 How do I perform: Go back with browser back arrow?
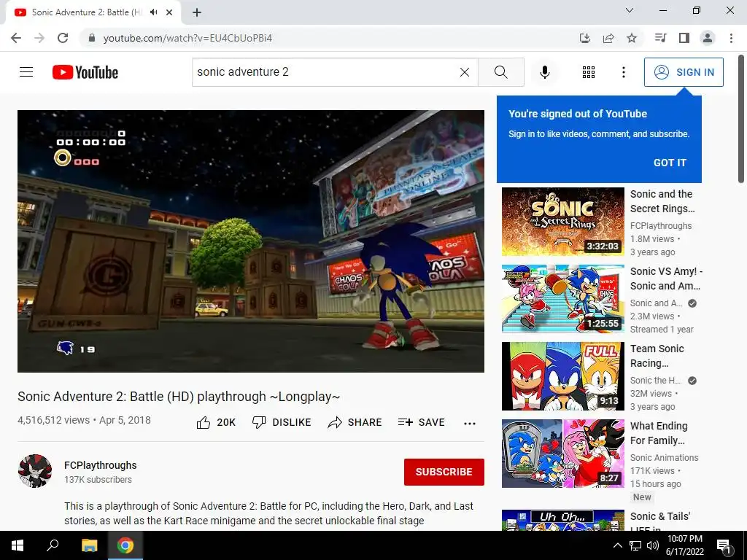pyautogui.click(x=16, y=38)
